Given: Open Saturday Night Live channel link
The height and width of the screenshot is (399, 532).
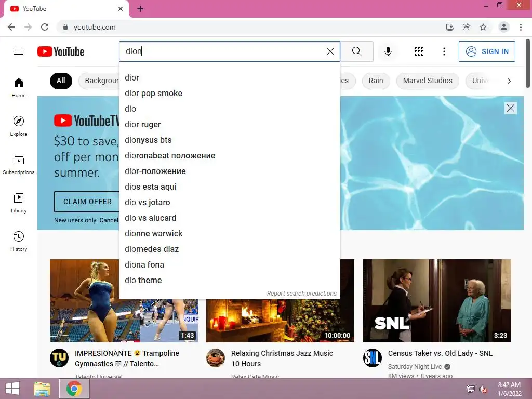Looking at the screenshot, I should coord(415,366).
